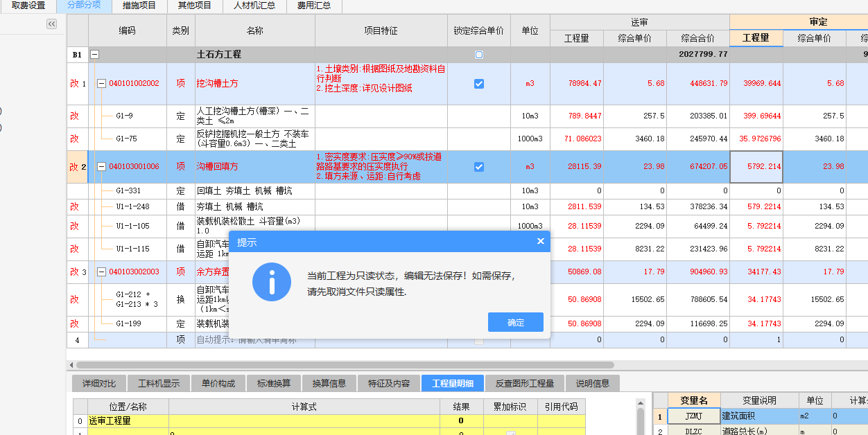Click the main table horizontal scrollbar thumb
Viewport: 868px width, 435px height.
tap(345, 364)
